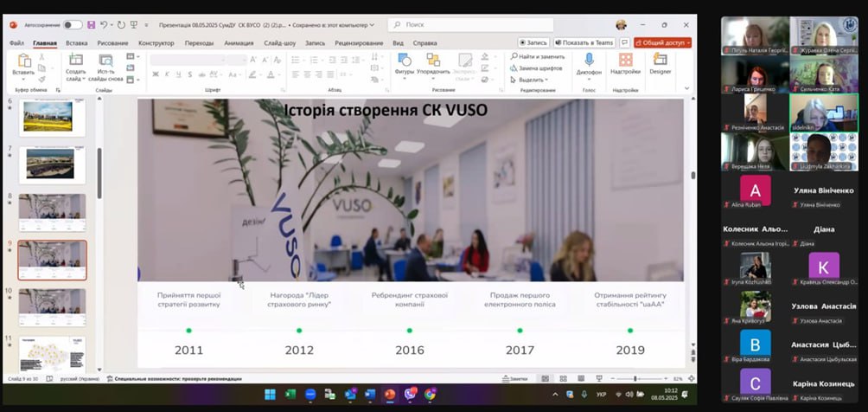Click Создать слайд icon

(x=76, y=60)
